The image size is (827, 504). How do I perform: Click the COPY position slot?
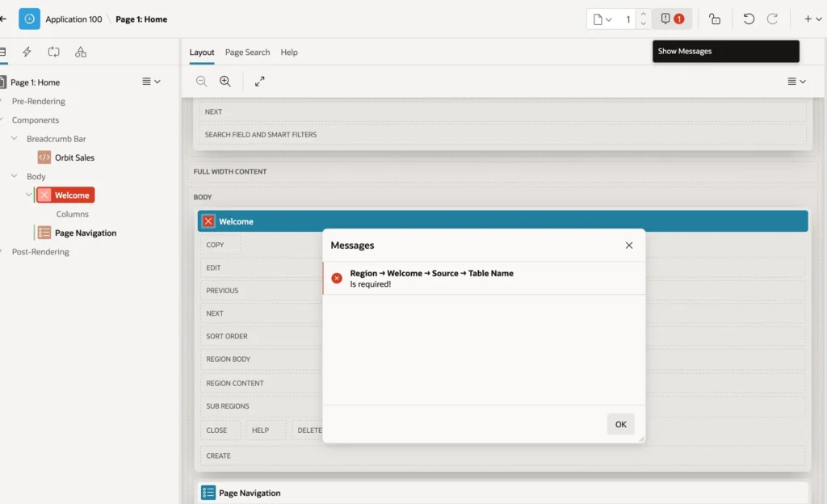[220, 246]
